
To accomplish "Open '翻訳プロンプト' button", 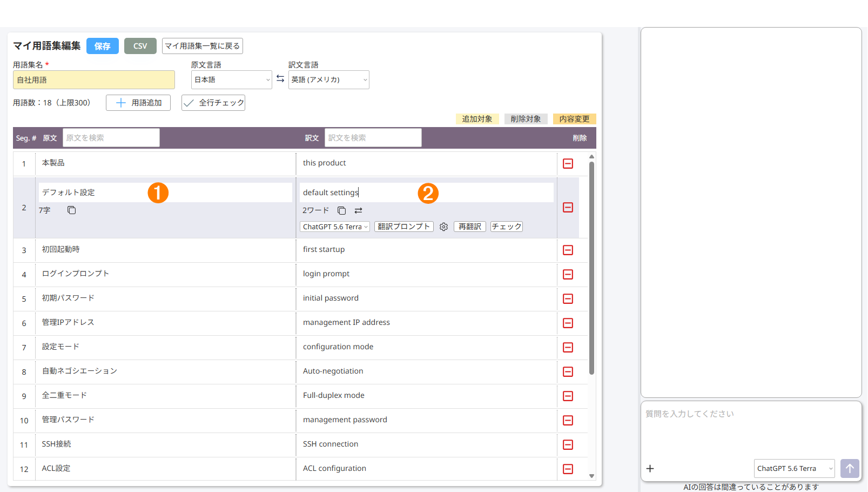I will (x=404, y=227).
